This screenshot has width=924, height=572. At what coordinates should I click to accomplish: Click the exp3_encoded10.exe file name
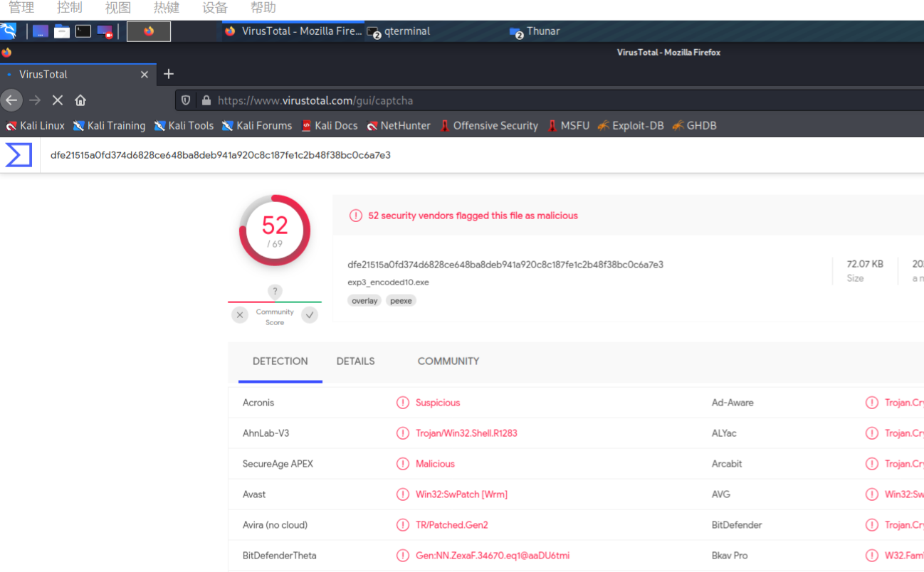click(388, 282)
